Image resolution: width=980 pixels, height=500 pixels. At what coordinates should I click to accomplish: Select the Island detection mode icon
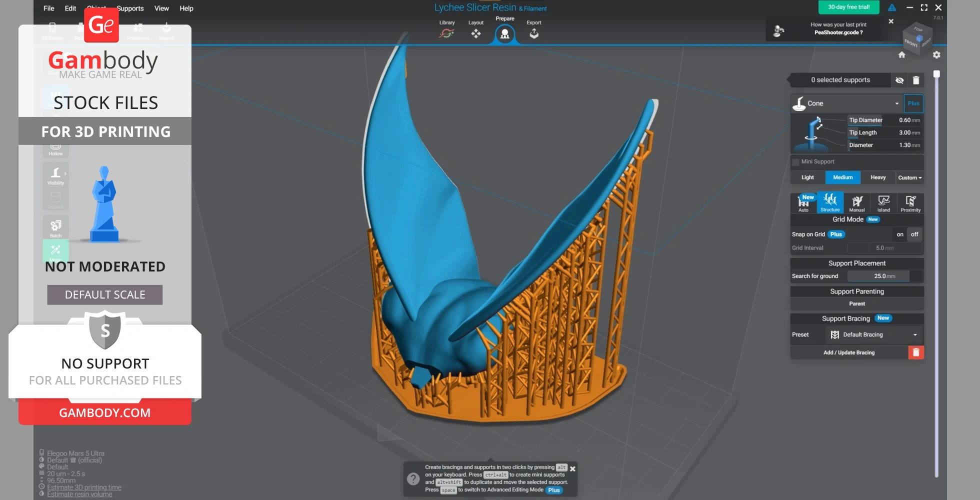point(883,203)
